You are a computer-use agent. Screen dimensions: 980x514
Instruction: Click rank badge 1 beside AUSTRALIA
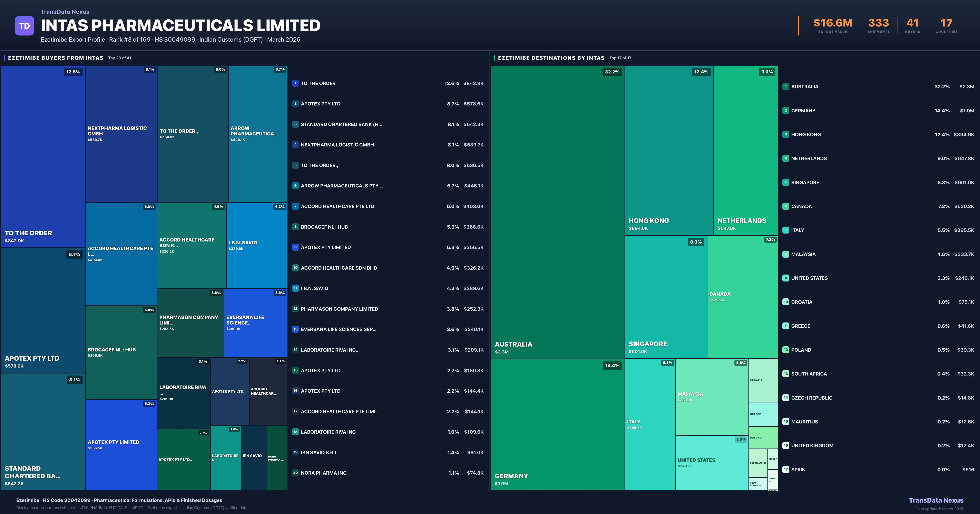(786, 87)
